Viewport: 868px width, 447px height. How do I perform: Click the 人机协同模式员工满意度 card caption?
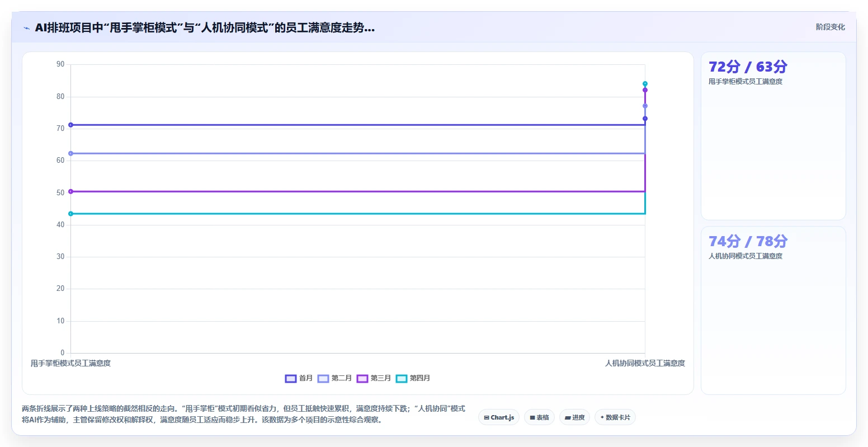click(746, 256)
